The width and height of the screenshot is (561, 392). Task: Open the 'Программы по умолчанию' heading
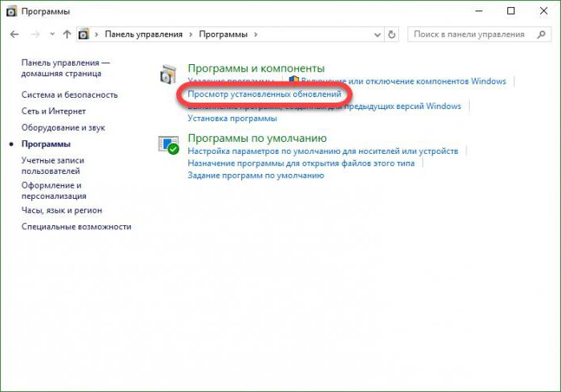click(x=257, y=138)
